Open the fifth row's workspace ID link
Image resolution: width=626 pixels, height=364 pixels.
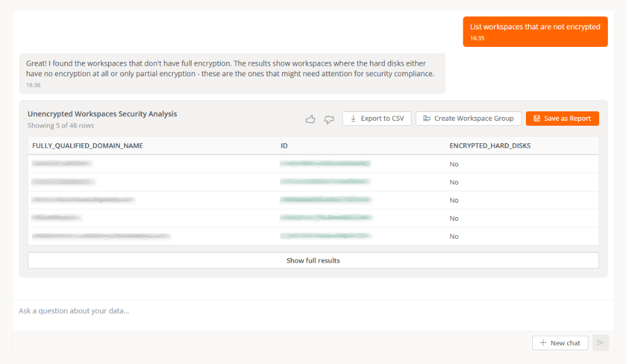click(x=325, y=236)
